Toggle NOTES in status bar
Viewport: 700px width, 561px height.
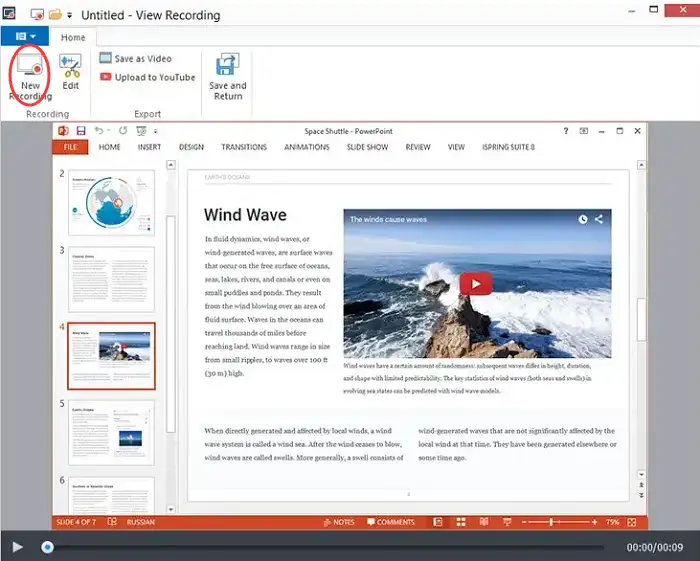point(339,522)
